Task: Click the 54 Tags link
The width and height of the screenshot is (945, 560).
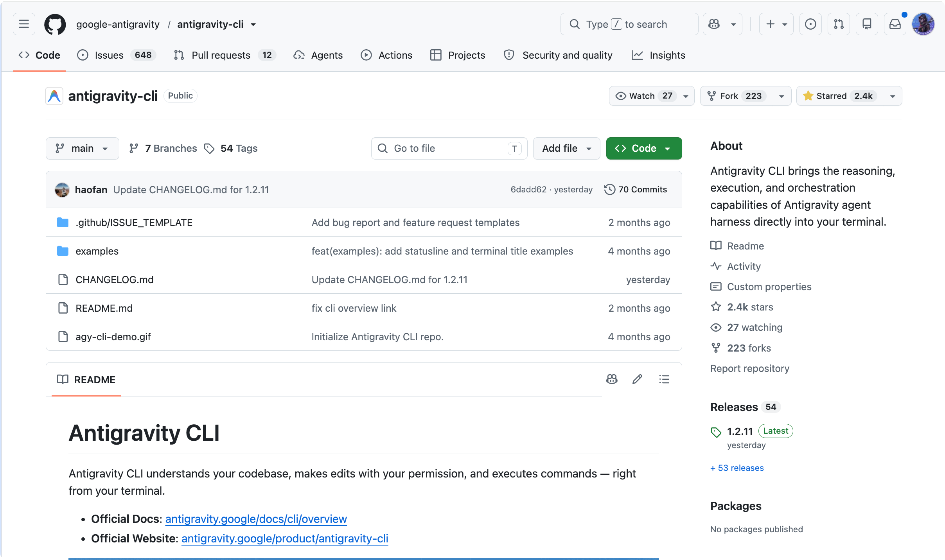Action: point(231,148)
